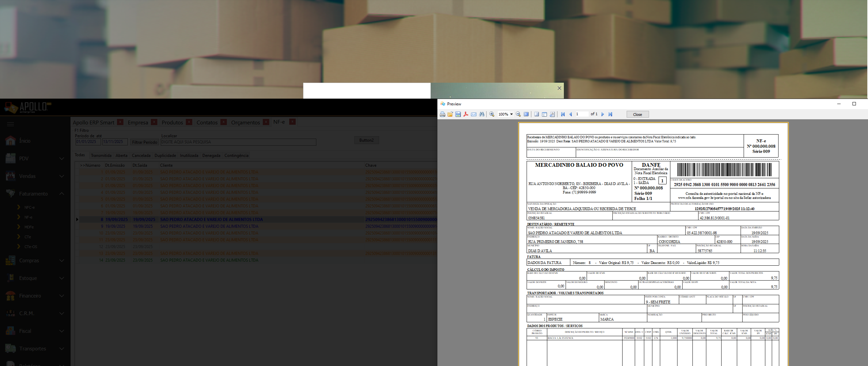868x366 pixels.
Task: Click the Localizar search field
Action: 238,142
